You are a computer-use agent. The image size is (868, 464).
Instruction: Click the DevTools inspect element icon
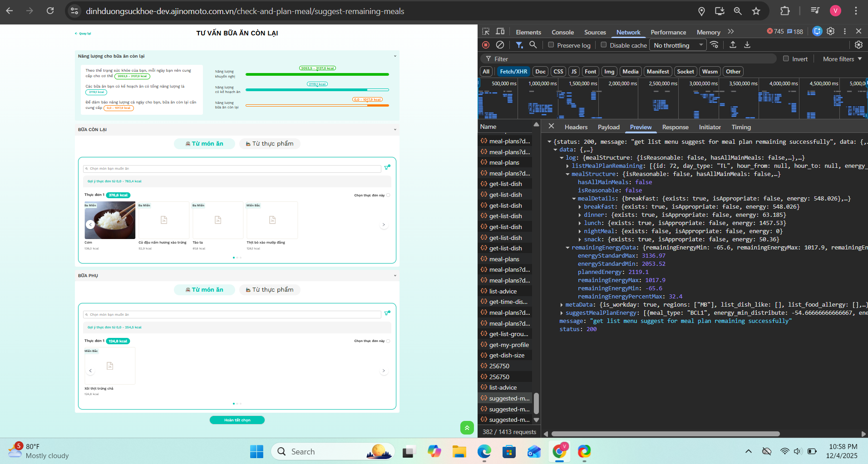click(x=486, y=32)
